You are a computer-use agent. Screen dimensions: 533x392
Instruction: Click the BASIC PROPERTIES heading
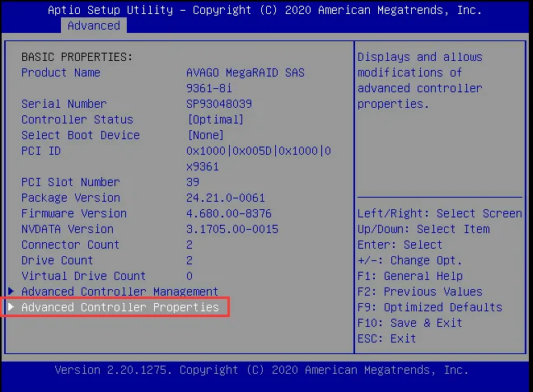(77, 57)
